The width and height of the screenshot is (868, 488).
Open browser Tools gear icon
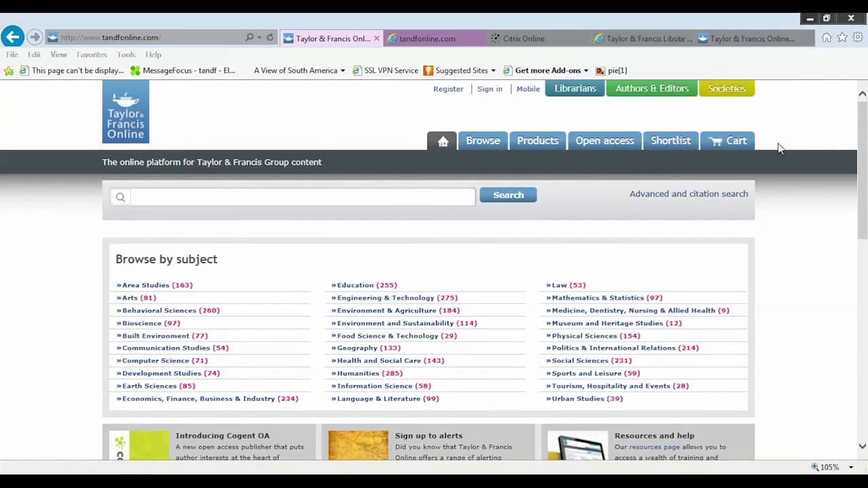pyautogui.click(x=858, y=37)
